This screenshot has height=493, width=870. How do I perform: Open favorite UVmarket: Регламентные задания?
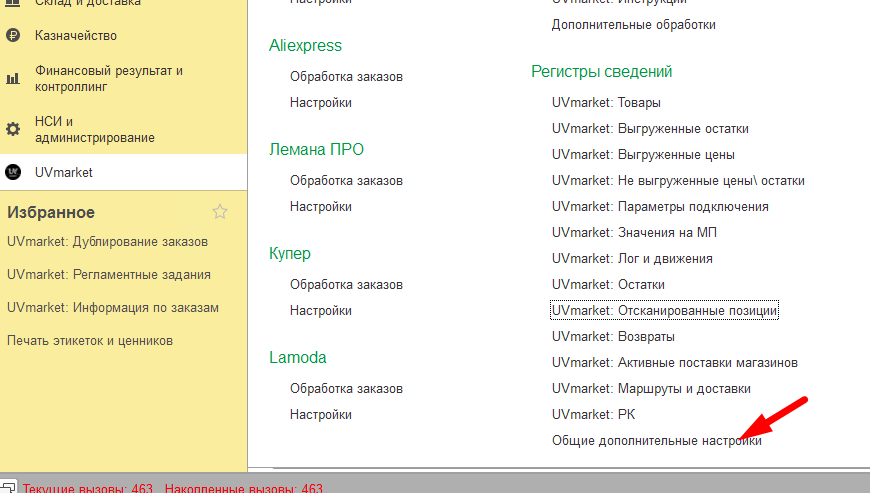click(109, 275)
